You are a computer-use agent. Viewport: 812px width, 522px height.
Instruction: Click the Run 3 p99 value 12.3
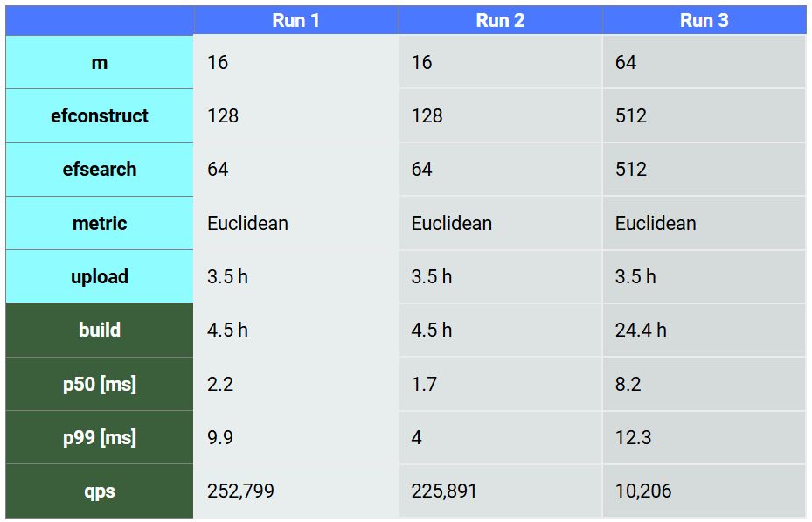point(634,438)
